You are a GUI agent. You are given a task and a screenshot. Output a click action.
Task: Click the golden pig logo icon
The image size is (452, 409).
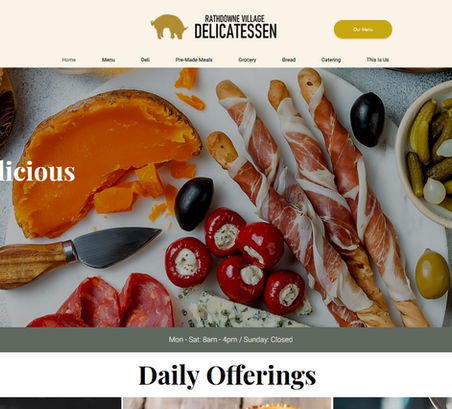coord(169,27)
